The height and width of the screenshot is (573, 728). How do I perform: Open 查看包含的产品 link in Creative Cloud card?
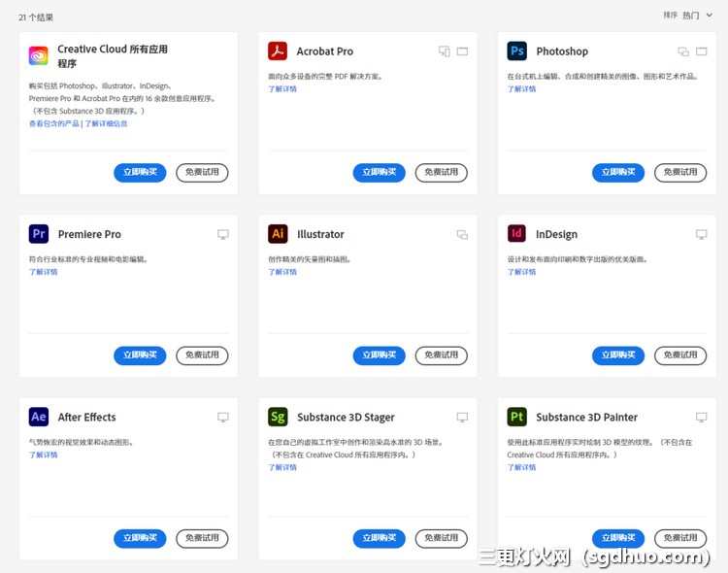pyautogui.click(x=53, y=123)
